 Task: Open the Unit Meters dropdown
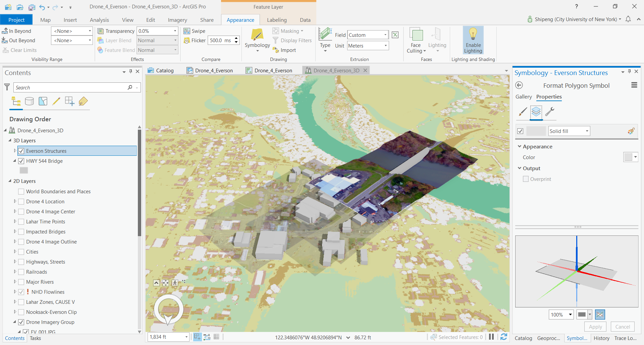point(368,46)
